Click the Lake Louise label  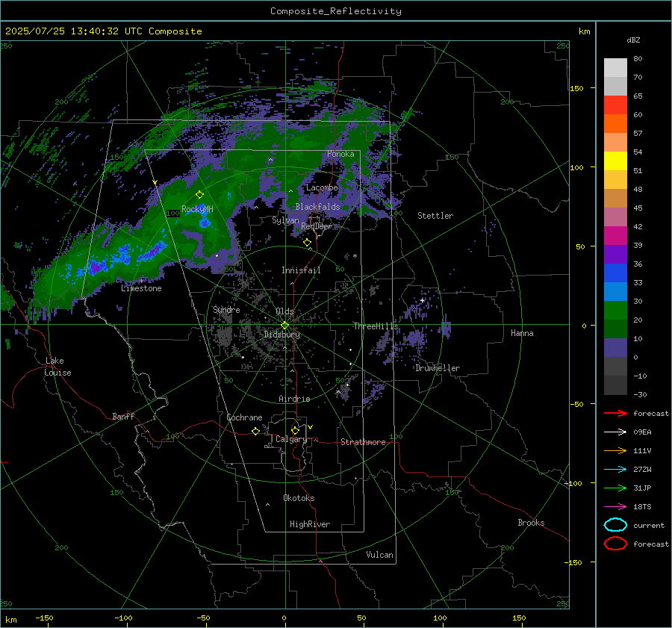click(57, 367)
